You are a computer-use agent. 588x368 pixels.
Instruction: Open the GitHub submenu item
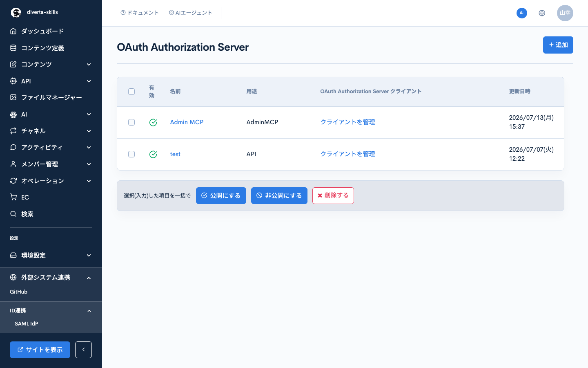point(18,292)
